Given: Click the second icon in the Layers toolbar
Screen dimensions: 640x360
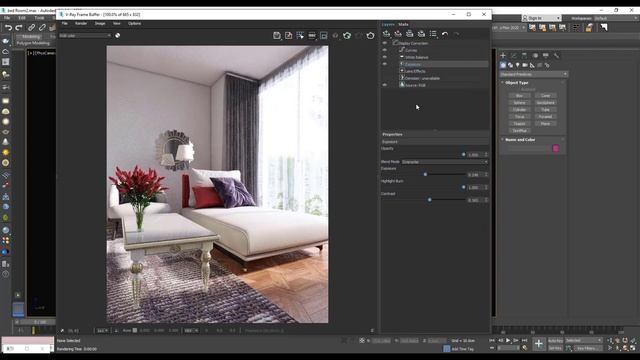Looking at the screenshot, I should click(x=398, y=34).
